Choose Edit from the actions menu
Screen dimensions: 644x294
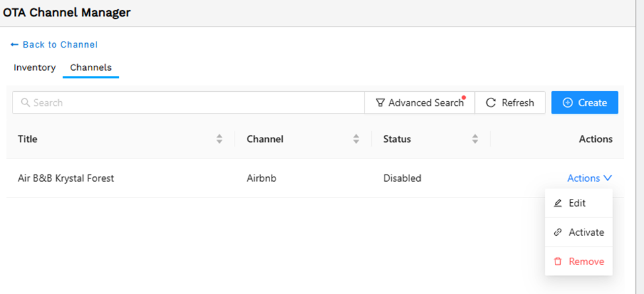pos(579,203)
